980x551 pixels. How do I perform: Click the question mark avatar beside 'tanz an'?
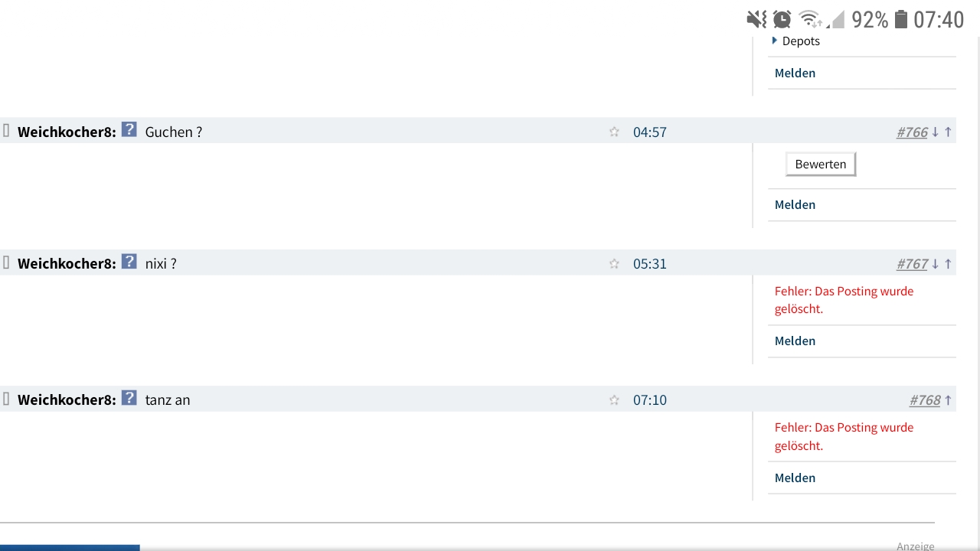coord(129,399)
